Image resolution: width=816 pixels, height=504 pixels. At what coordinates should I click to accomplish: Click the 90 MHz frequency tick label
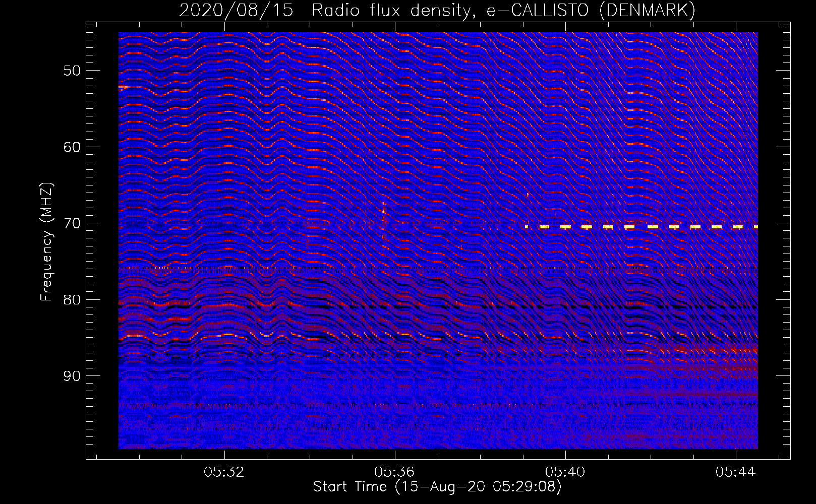coord(72,376)
